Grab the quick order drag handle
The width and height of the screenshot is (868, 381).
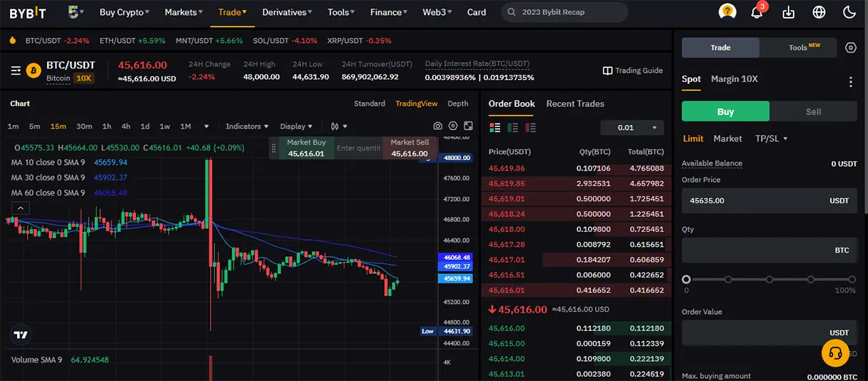pyautogui.click(x=273, y=148)
